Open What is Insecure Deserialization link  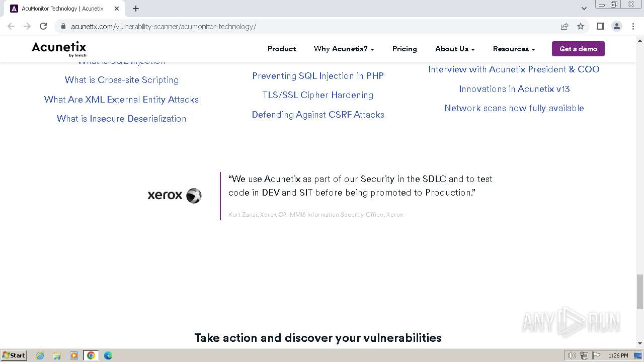click(x=121, y=119)
